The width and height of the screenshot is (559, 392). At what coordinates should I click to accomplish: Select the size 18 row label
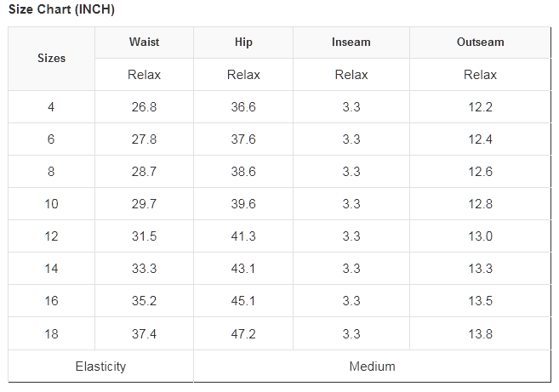pyautogui.click(x=51, y=334)
